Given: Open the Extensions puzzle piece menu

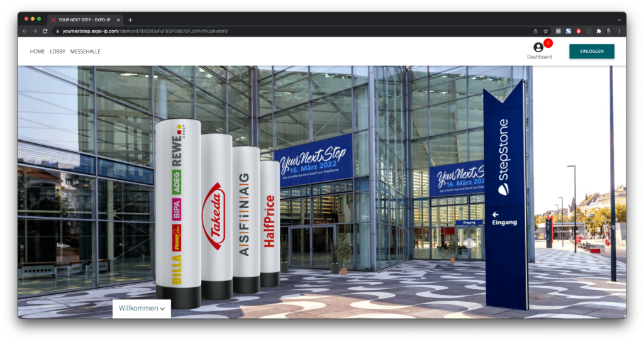Looking at the screenshot, I should click(x=599, y=31).
